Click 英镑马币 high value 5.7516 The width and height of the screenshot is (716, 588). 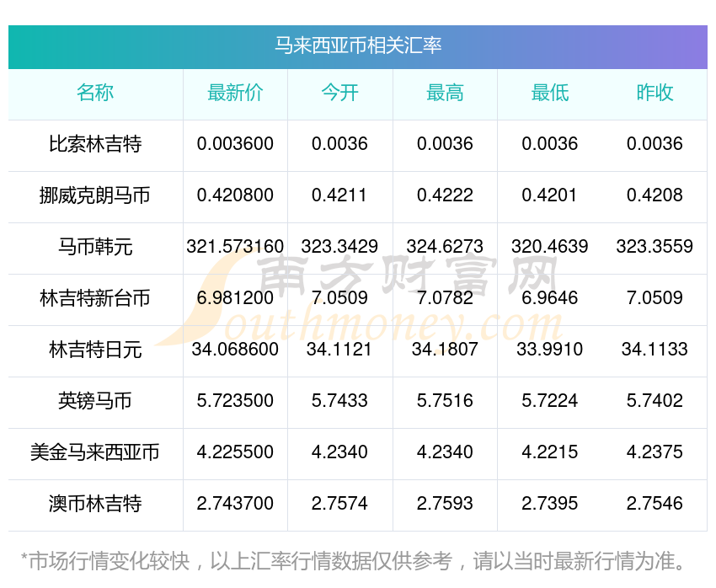pos(445,401)
